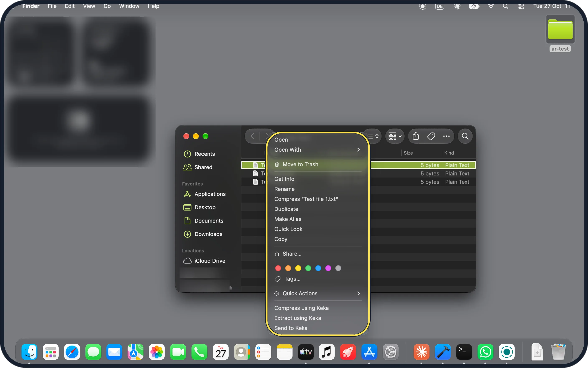Click the tag icon in Finder toolbar
This screenshot has width=588, height=368.
coord(431,136)
